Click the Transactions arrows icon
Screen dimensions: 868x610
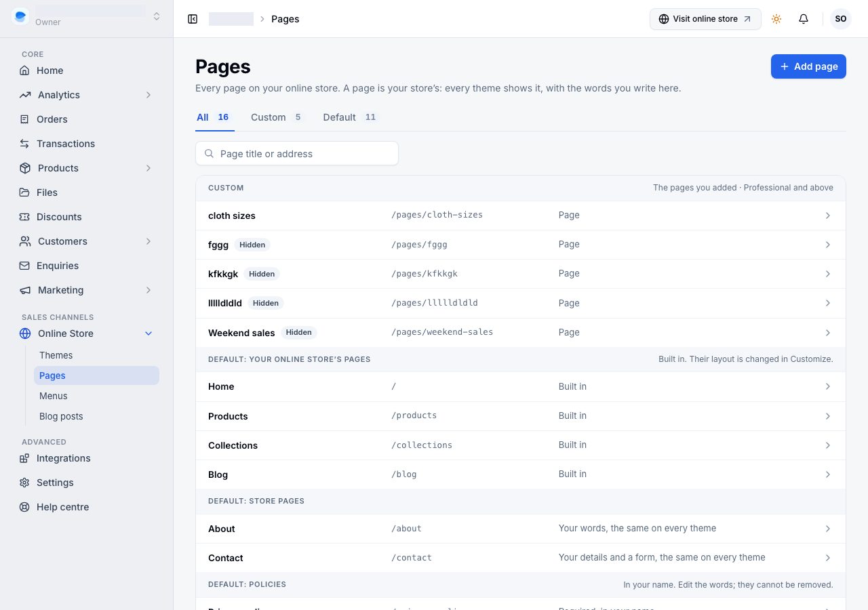(24, 144)
